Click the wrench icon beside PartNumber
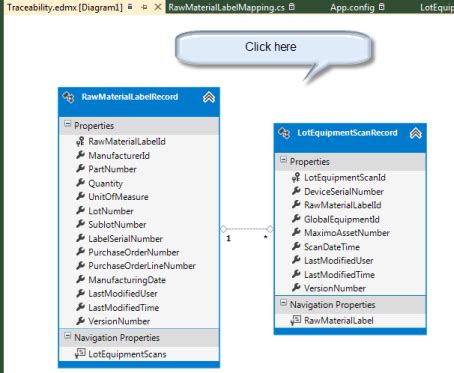 coord(80,169)
